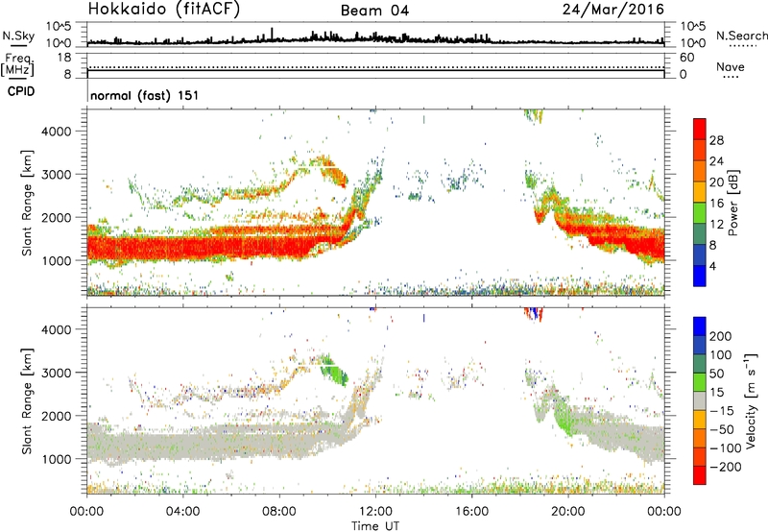This screenshot has width=768, height=532.
Task: Click the 'N.Sky' legend label
Action: 18,36
